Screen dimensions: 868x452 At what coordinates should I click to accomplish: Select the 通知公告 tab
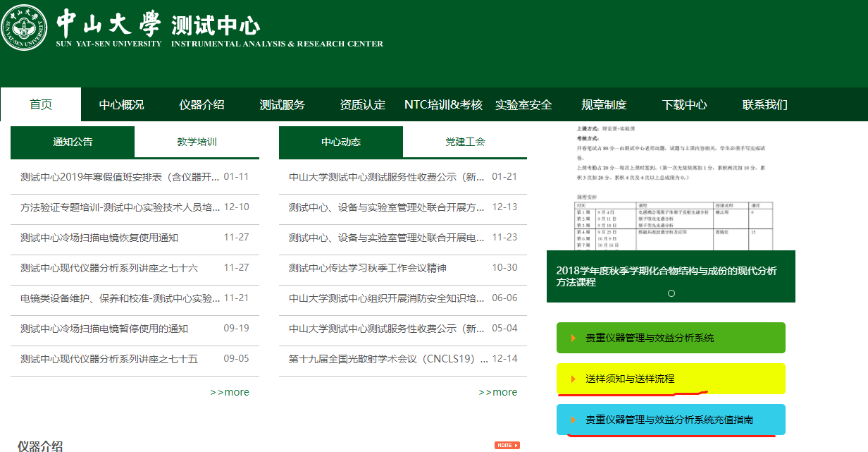(73, 142)
